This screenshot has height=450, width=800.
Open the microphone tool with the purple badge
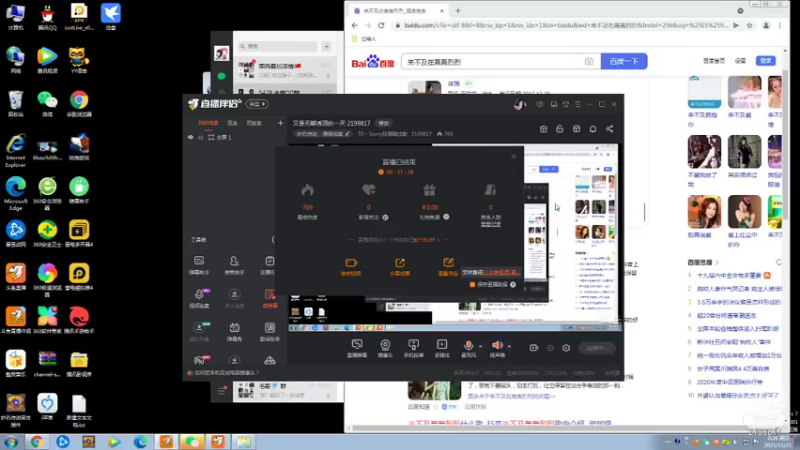point(199,298)
